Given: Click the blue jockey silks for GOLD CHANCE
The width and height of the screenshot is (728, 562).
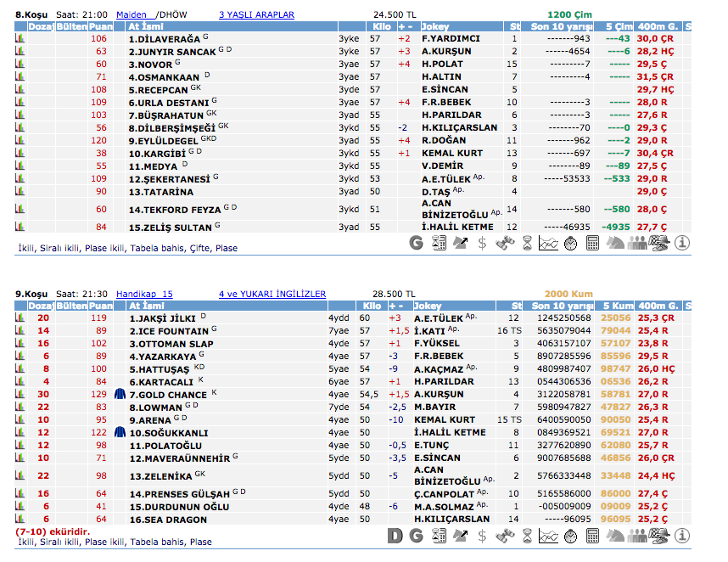Looking at the screenshot, I should tap(120, 395).
